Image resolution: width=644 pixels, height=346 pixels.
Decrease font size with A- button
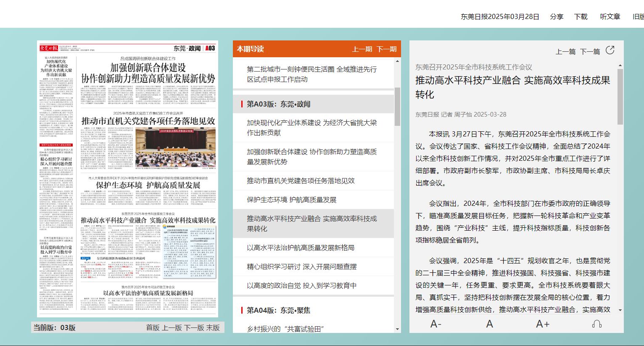click(436, 324)
